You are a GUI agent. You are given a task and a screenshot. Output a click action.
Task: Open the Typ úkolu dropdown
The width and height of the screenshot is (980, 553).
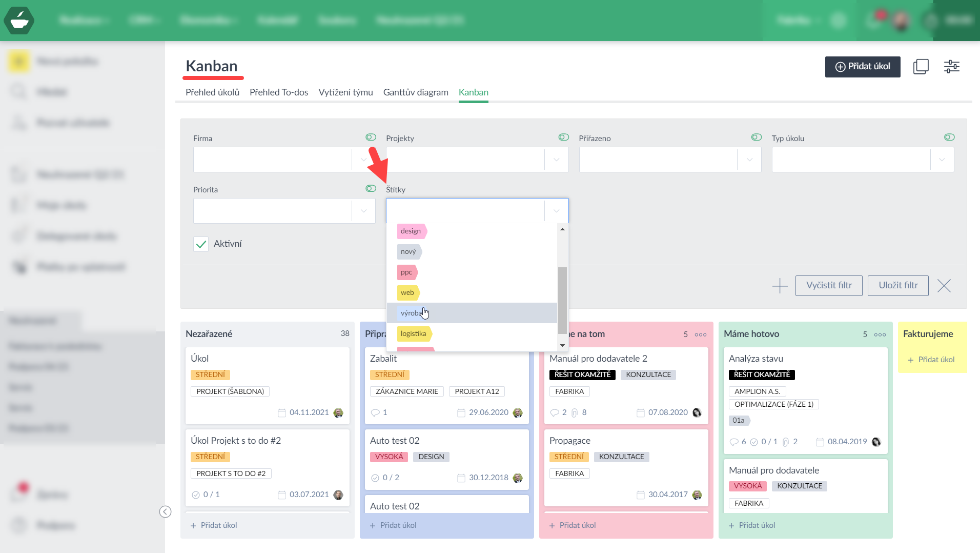point(942,160)
